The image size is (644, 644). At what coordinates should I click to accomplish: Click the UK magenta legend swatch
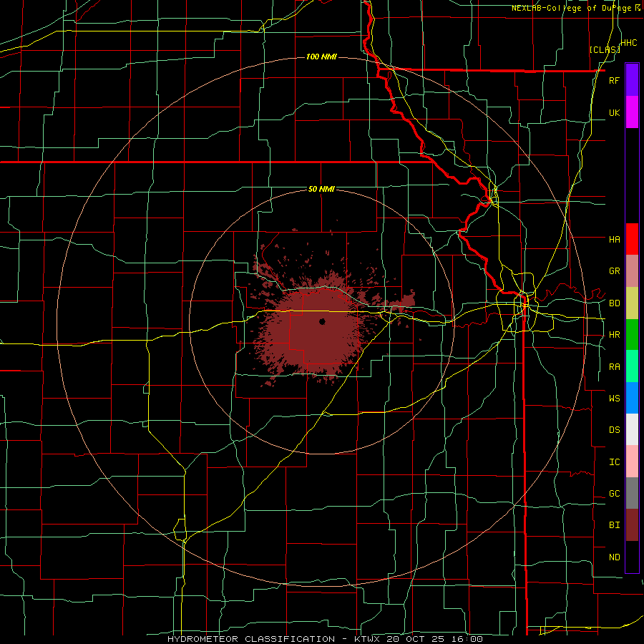tap(632, 112)
